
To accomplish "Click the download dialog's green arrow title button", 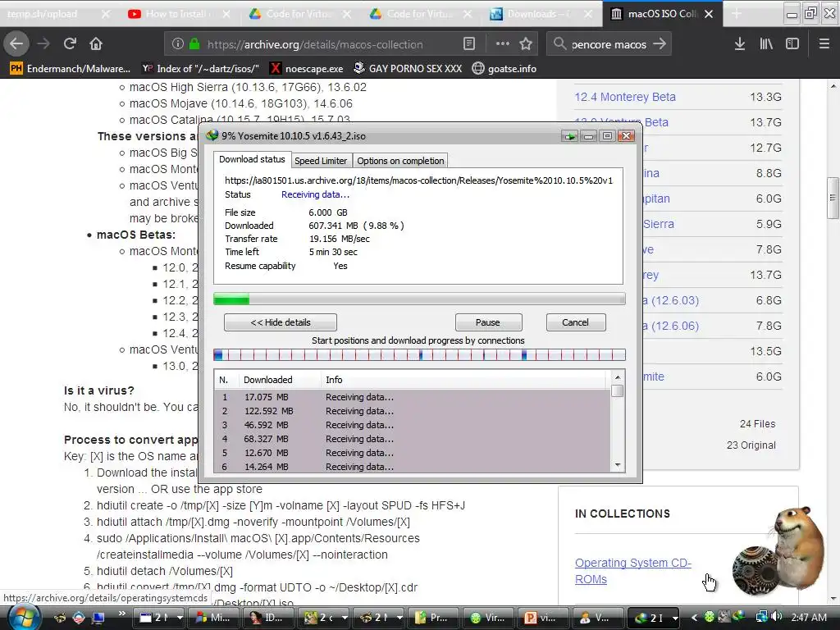I will (x=569, y=136).
